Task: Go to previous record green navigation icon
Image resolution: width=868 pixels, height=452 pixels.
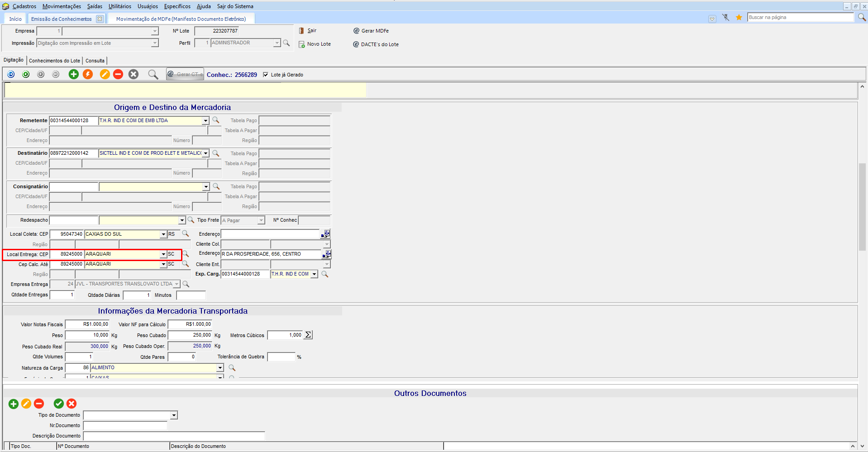Action: tap(26, 74)
